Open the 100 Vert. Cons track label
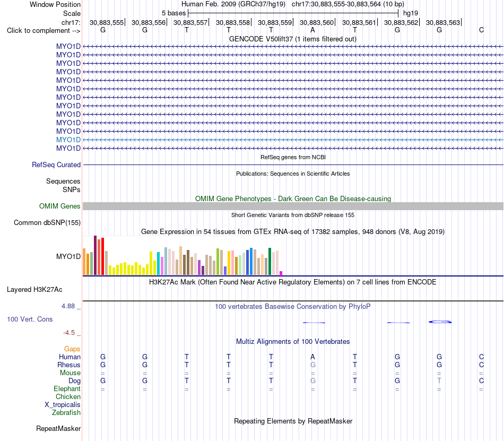This screenshot has height=441, width=504. 30,319
